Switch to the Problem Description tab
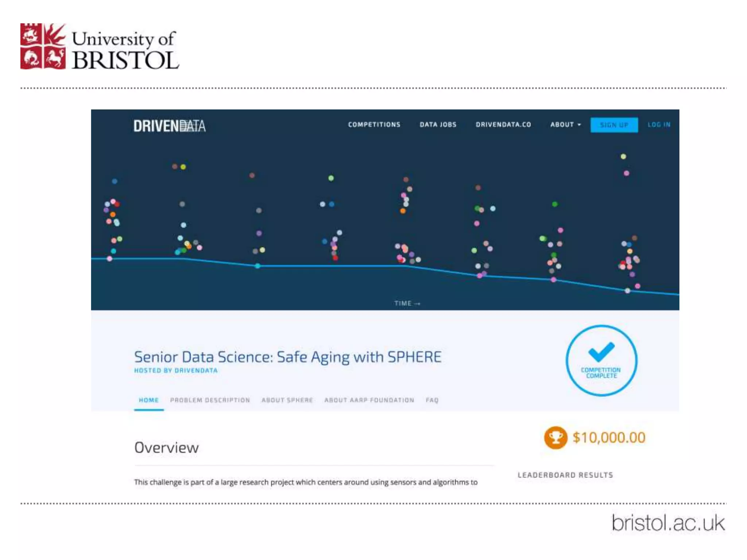Image resolution: width=747 pixels, height=560 pixels. (210, 400)
